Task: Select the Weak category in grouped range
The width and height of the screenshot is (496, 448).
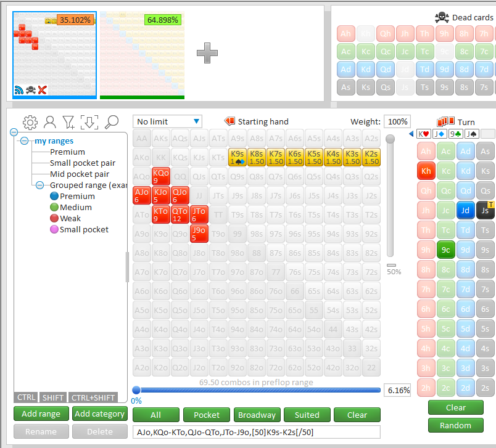Action: click(x=70, y=218)
